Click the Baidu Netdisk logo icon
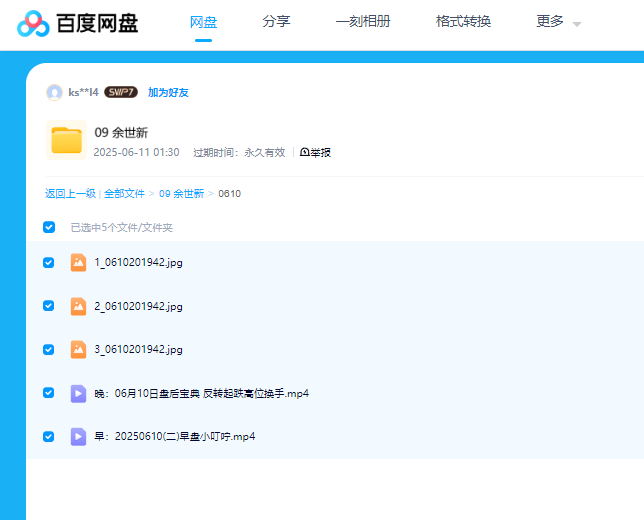The width and height of the screenshot is (644, 520). click(33, 23)
